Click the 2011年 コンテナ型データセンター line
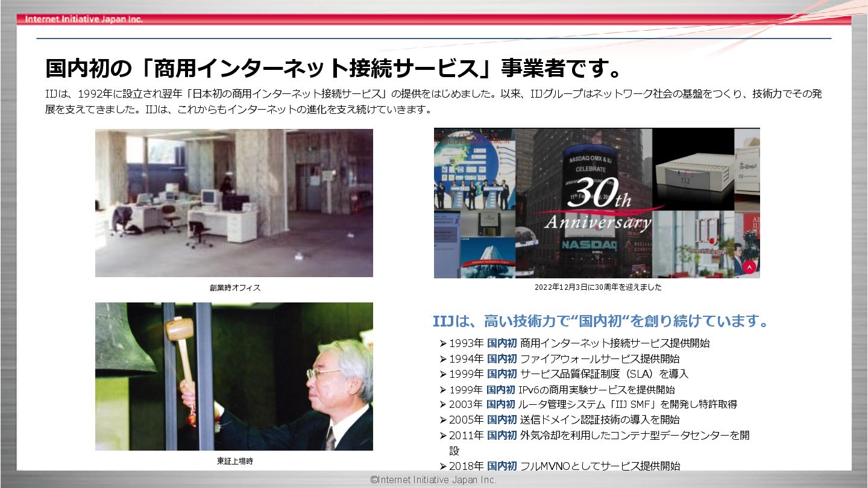The width and height of the screenshot is (868, 488). coord(595,442)
